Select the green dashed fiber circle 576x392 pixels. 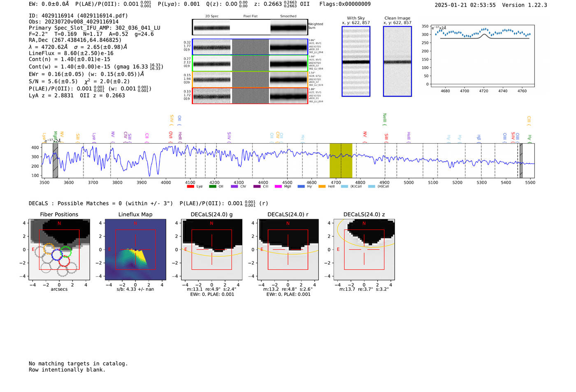tap(66, 251)
